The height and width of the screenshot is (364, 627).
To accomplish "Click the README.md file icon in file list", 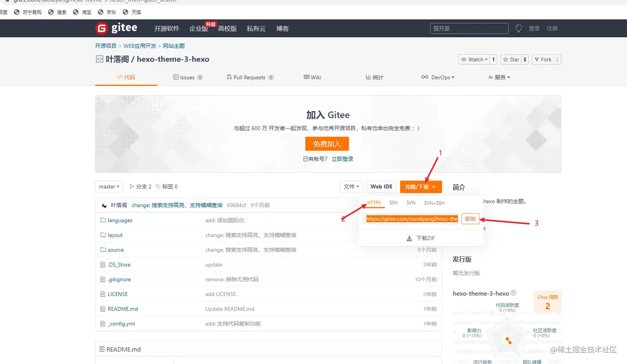I will point(103,309).
